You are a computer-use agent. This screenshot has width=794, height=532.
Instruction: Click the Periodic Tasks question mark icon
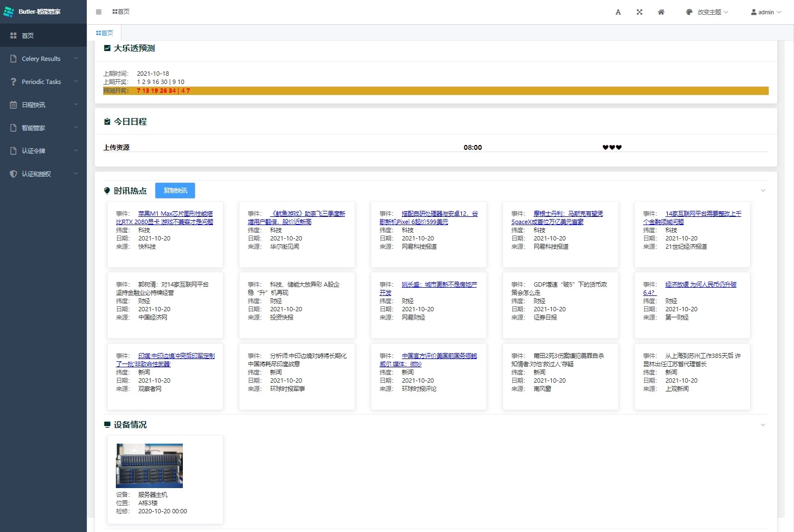(x=13, y=82)
